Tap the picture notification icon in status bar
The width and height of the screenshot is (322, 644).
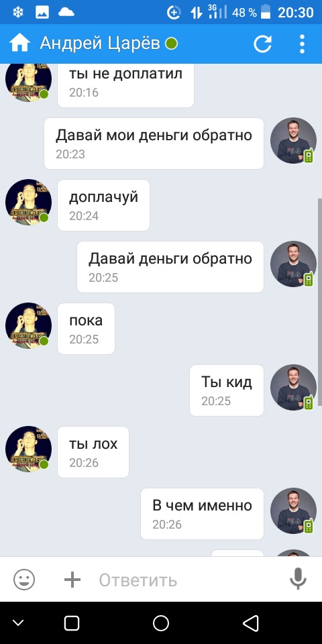(x=42, y=12)
